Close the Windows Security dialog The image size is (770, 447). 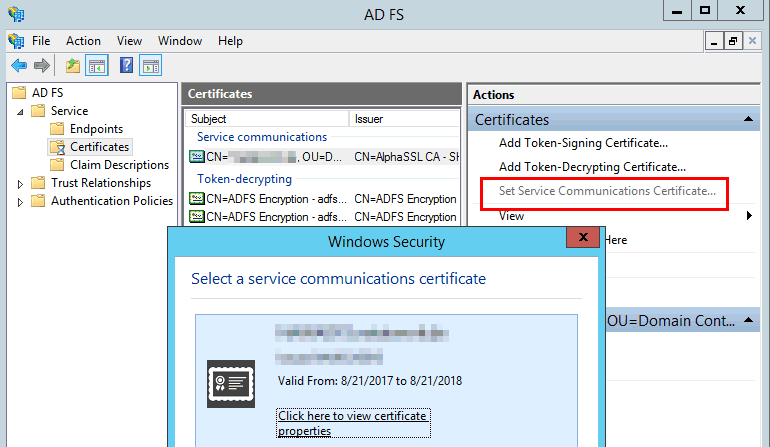pos(583,237)
